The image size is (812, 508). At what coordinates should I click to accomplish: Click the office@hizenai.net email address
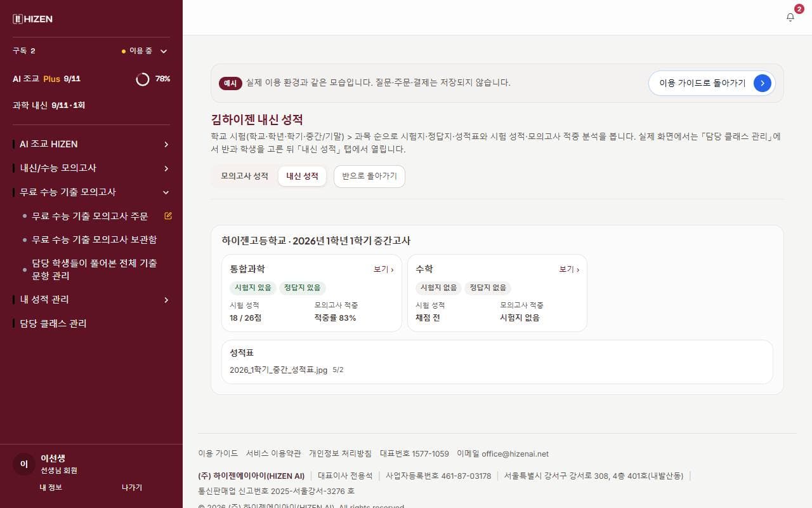point(515,453)
